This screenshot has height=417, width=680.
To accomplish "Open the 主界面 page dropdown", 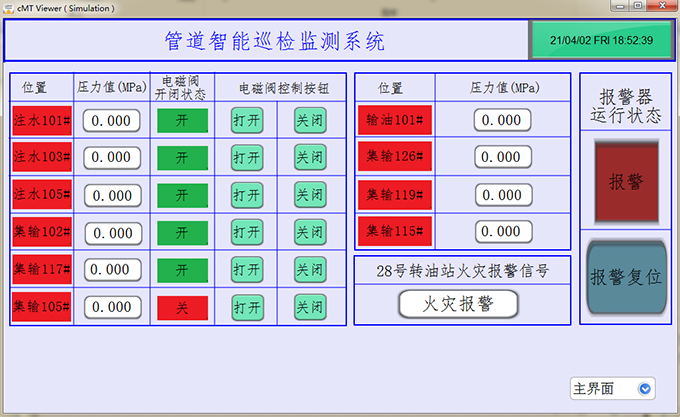I will tap(611, 389).
